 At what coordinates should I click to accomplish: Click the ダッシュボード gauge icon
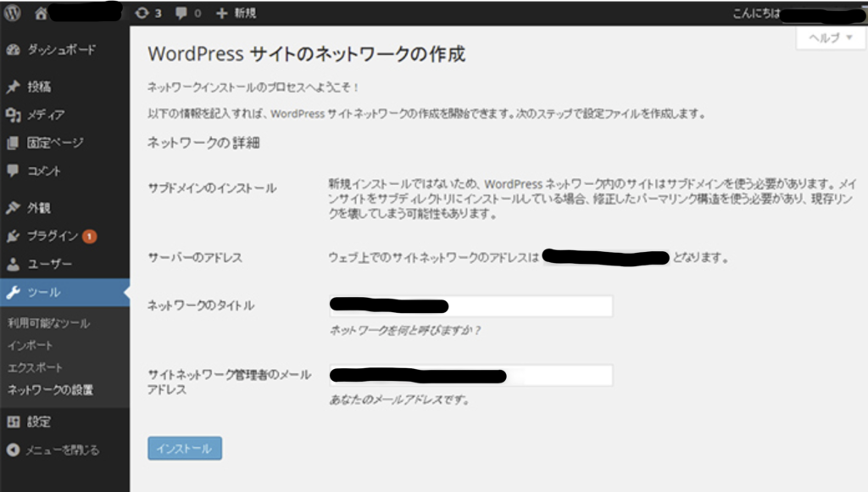click(14, 50)
